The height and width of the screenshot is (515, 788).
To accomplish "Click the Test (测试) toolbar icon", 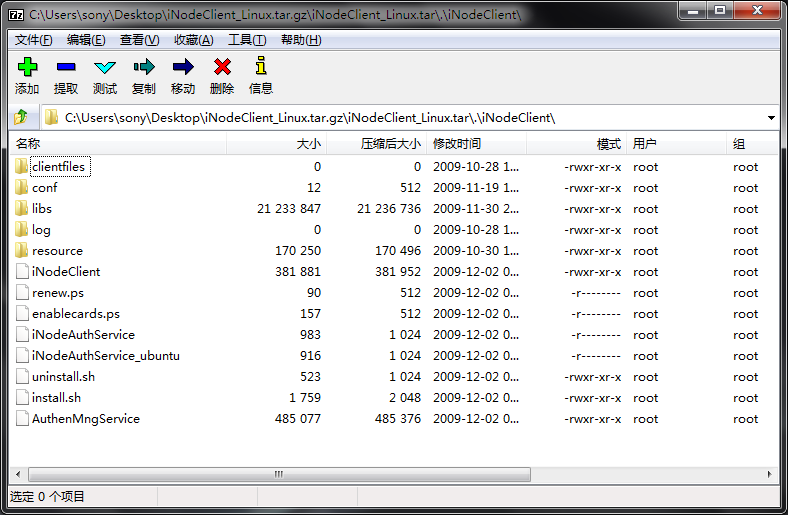I will click(x=105, y=67).
